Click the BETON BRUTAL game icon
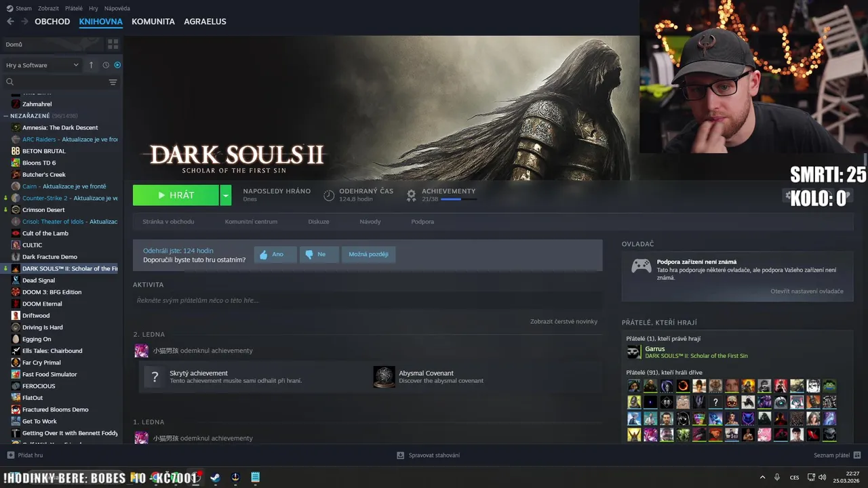Viewport: 868px width, 488px height. (16, 151)
